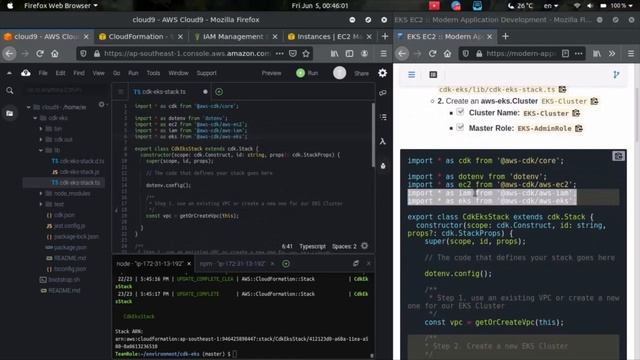
Task: Open the Outline panel icon on right
Action: coord(383,117)
